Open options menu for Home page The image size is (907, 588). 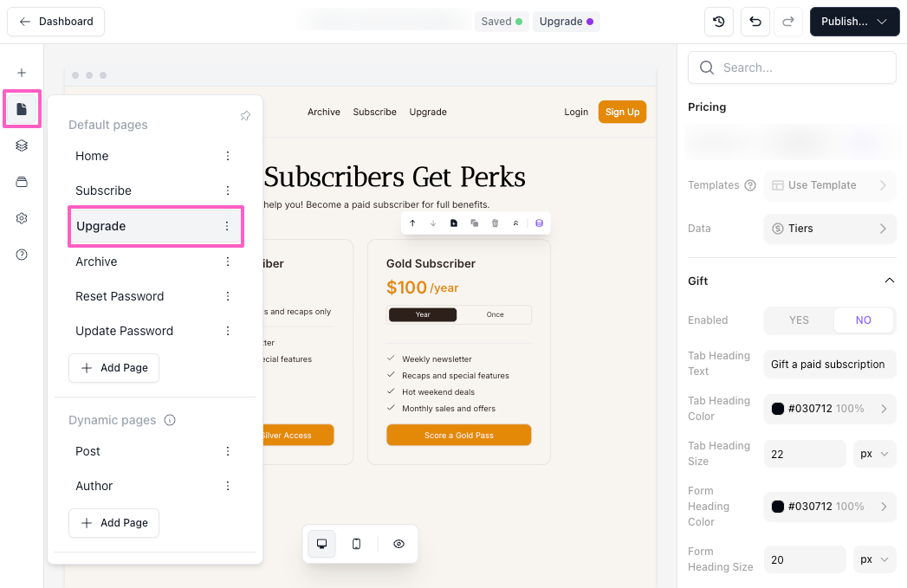pos(228,156)
